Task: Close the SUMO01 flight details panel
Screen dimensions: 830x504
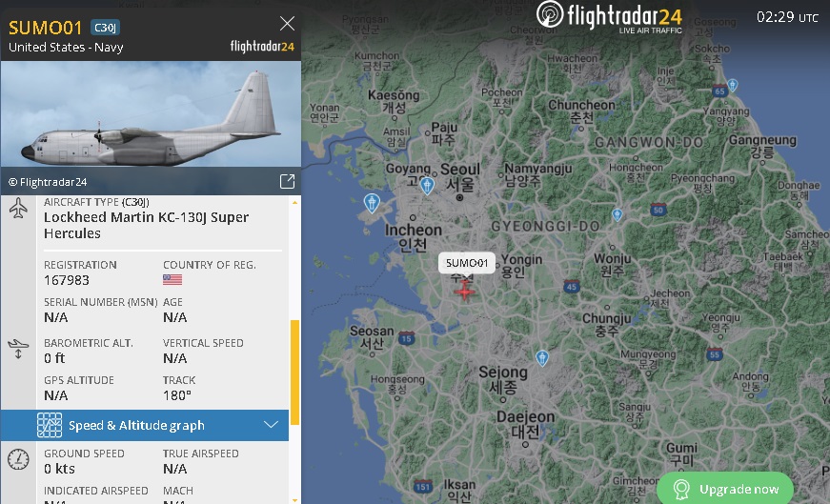Action: point(287,23)
